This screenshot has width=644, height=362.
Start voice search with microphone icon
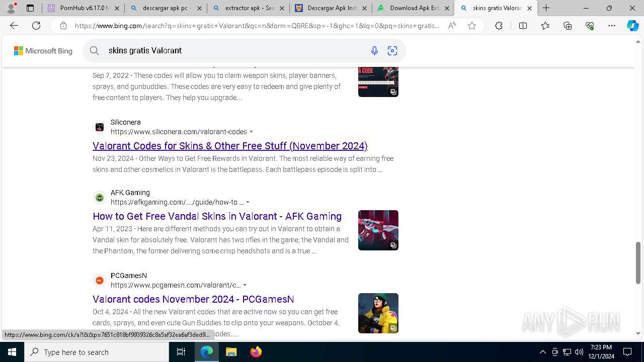[374, 50]
